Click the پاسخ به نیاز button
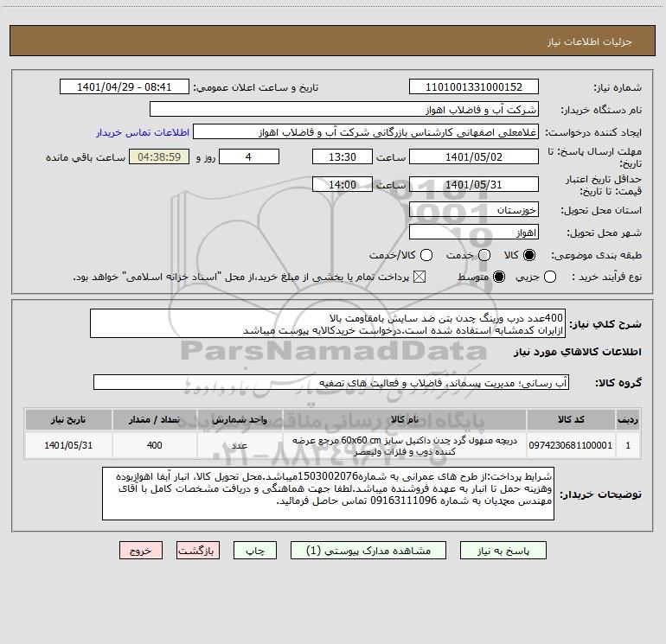The width and height of the screenshot is (666, 644). (503, 551)
